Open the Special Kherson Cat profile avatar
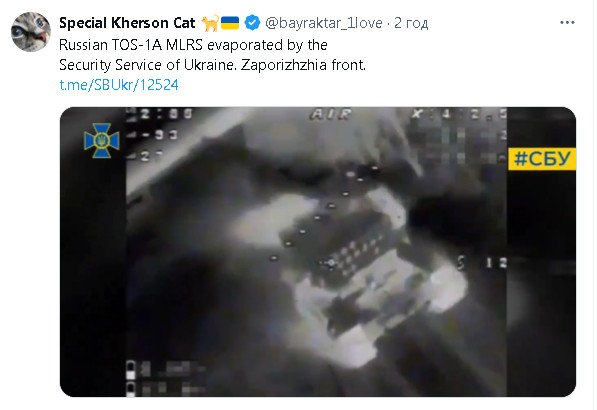The image size is (597, 410). (x=30, y=32)
